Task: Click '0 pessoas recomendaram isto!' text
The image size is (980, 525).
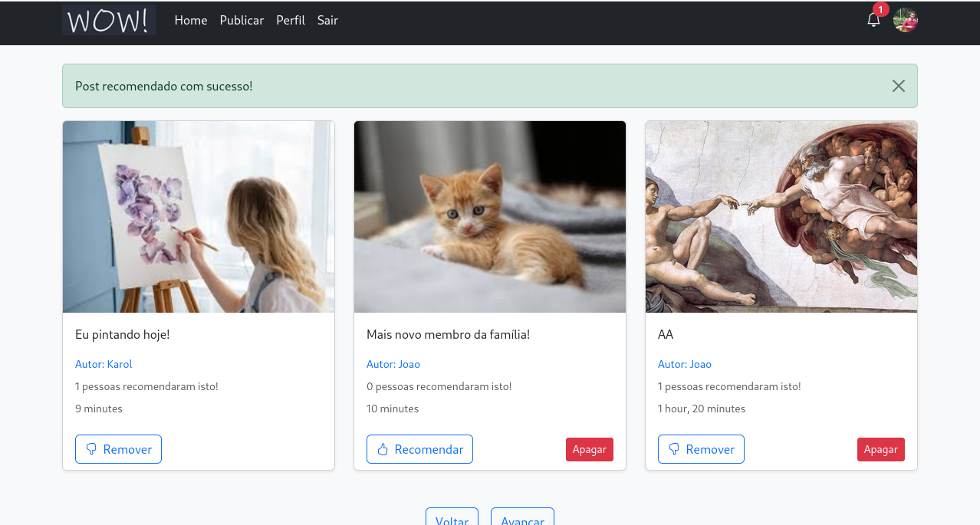Action: [x=439, y=386]
